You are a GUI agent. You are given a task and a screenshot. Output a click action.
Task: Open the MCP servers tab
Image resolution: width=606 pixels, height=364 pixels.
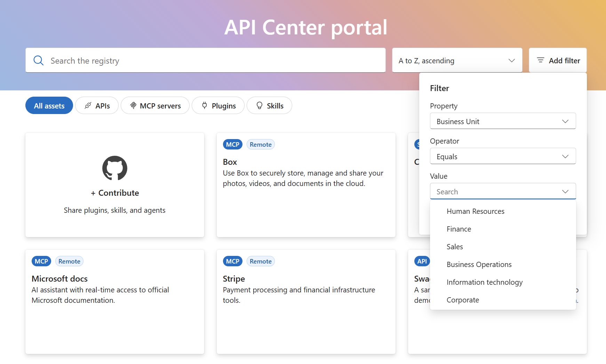click(155, 105)
